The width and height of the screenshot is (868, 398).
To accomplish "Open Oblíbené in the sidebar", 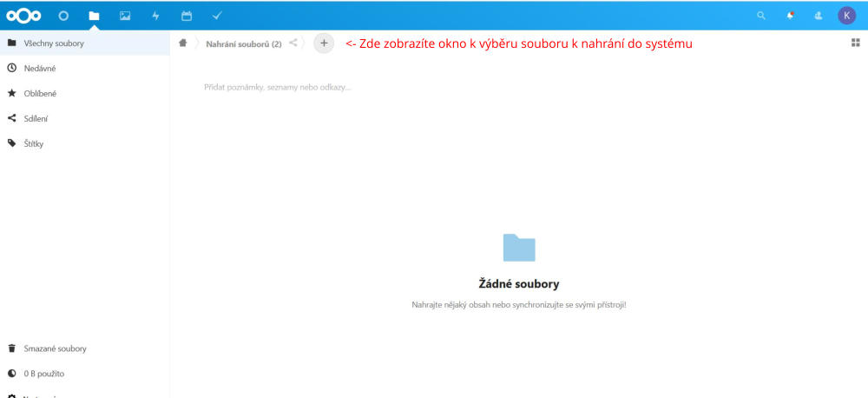I will point(40,93).
